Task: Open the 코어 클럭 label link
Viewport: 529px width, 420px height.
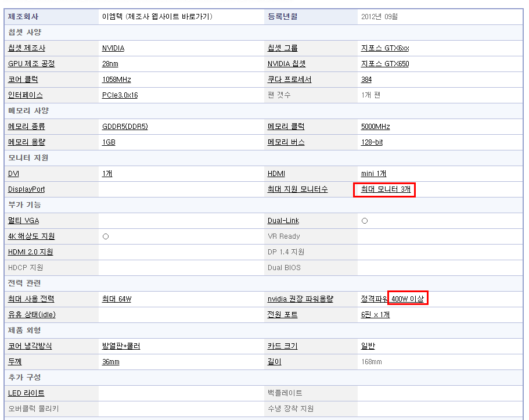Action: pyautogui.click(x=23, y=80)
